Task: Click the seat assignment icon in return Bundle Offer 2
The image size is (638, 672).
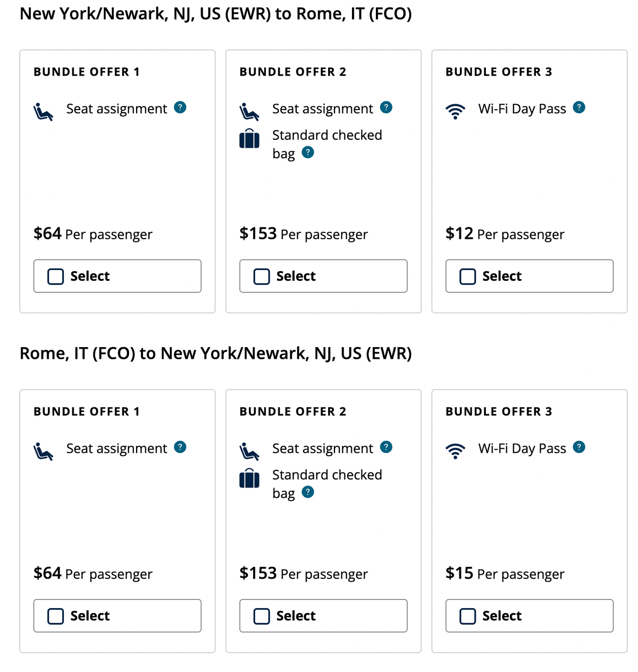Action: click(x=249, y=451)
